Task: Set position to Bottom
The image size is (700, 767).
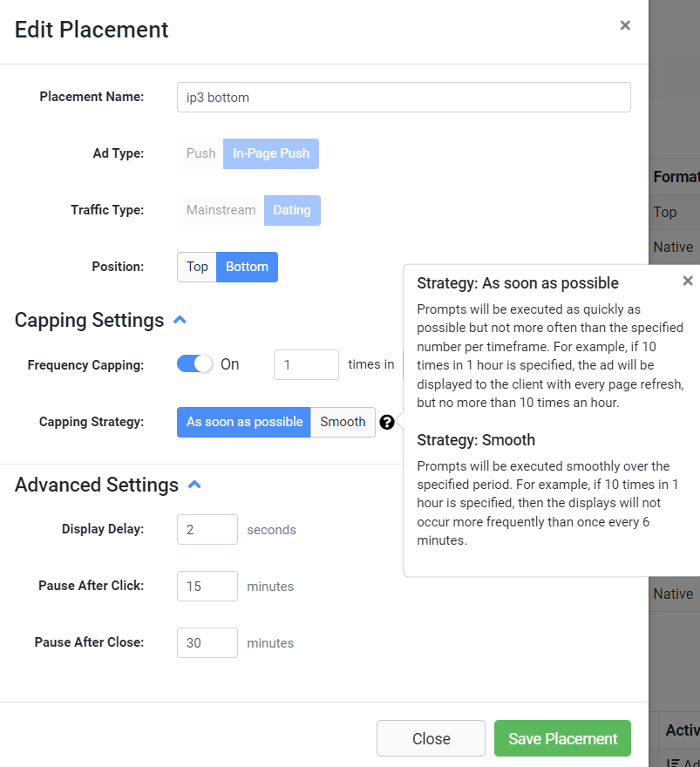Action: [247, 267]
